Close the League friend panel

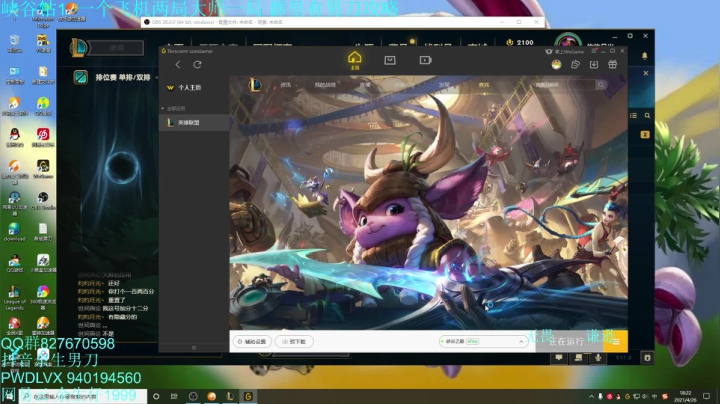coord(646,73)
